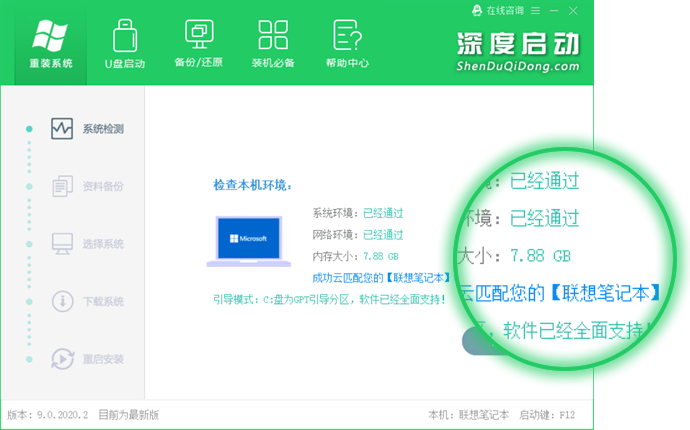Select the 系统检测 step label
This screenshot has width=690, height=430.
click(103, 129)
